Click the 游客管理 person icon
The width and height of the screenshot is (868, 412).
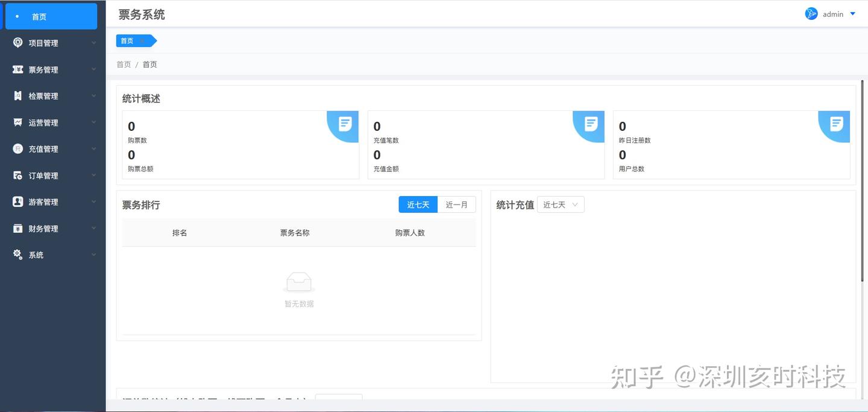18,202
